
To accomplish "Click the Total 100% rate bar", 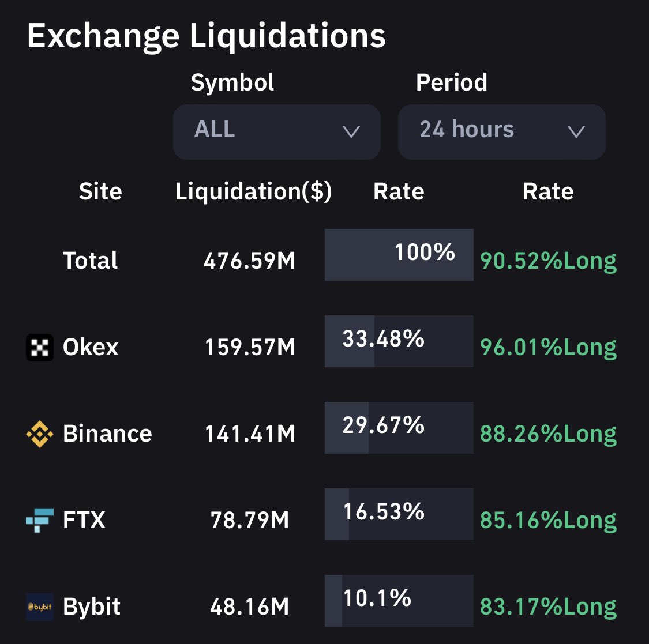I will (399, 255).
